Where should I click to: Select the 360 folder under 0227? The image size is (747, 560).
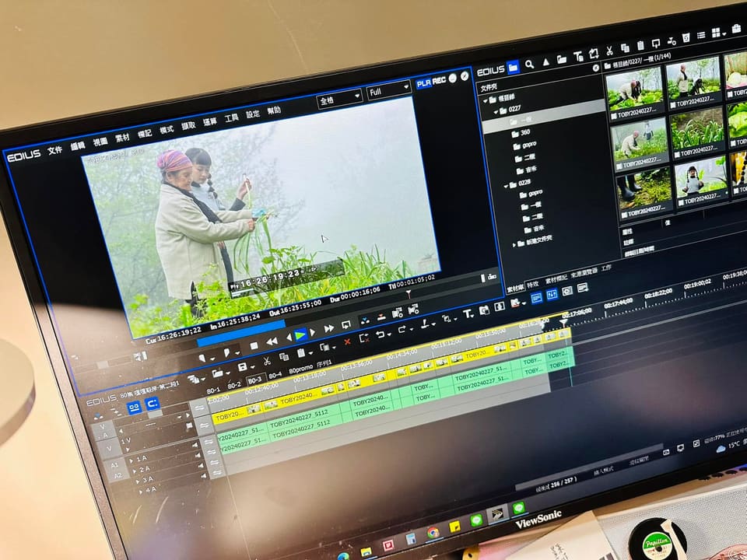[x=521, y=133]
